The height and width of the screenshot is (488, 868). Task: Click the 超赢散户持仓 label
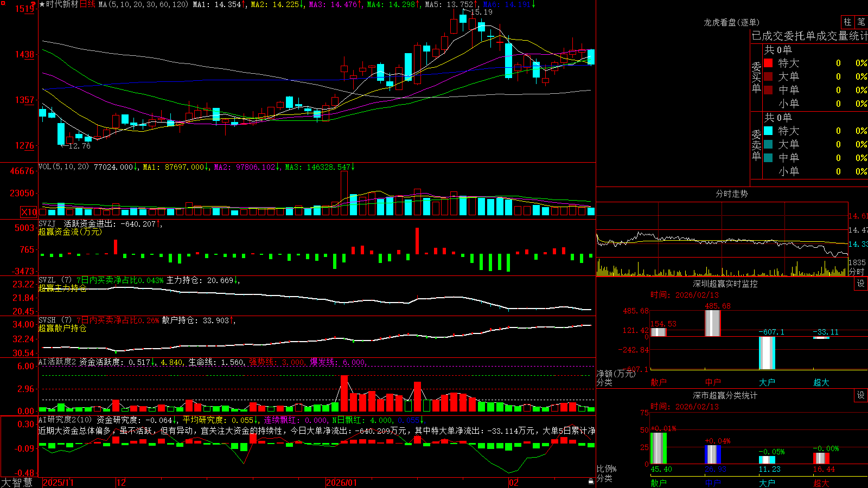(x=62, y=328)
